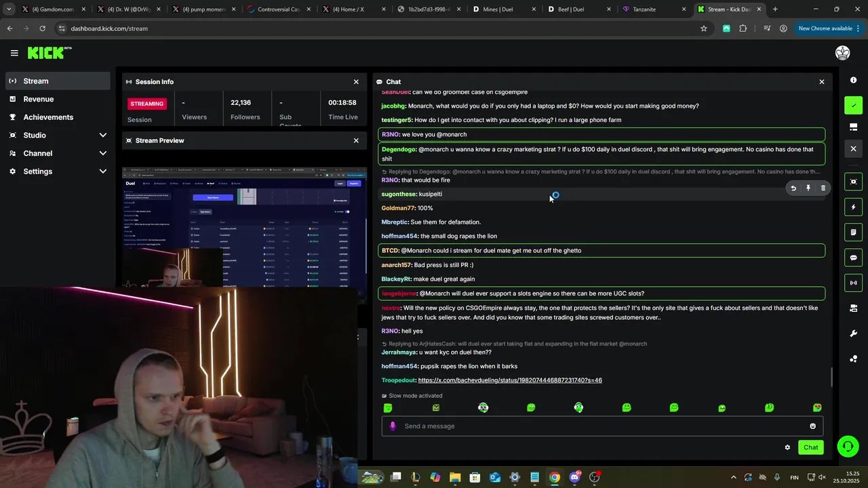The image size is (868, 488).
Task: Close the Chat panel
Action: coord(822,81)
